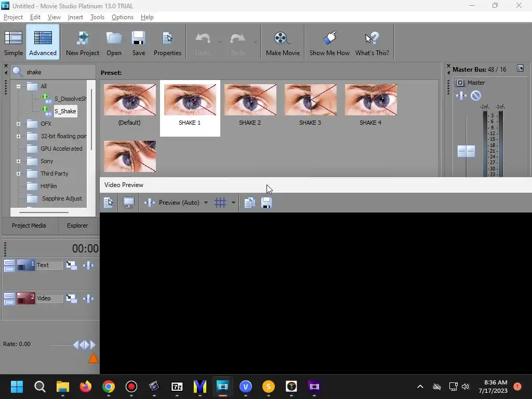The image size is (532, 399).
Task: Minimize Video track height icon
Action: point(9,296)
